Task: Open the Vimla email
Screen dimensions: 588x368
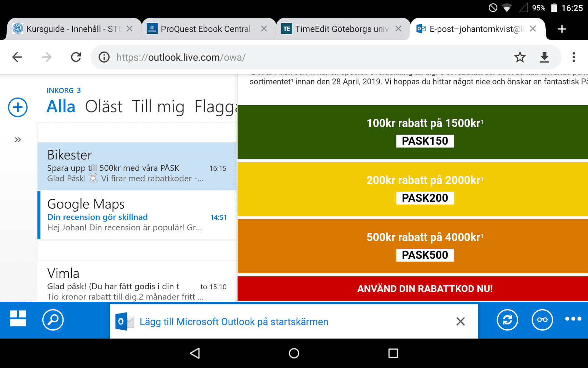Action: (137, 281)
